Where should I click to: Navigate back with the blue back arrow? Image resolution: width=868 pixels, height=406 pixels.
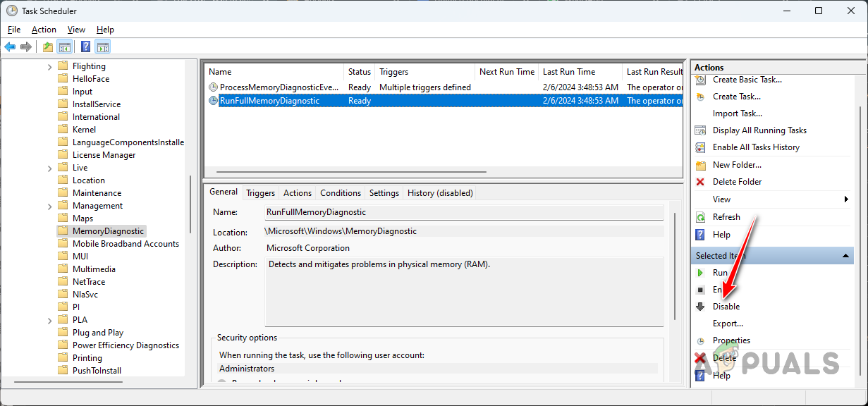tap(10, 47)
